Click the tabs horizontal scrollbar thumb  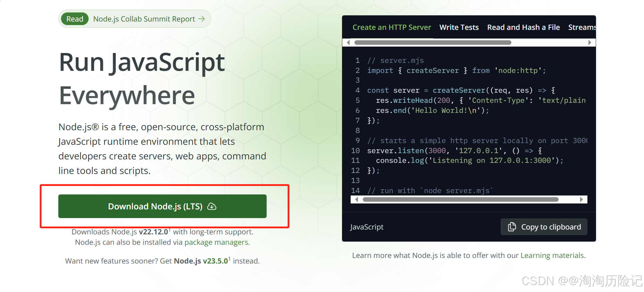433,43
